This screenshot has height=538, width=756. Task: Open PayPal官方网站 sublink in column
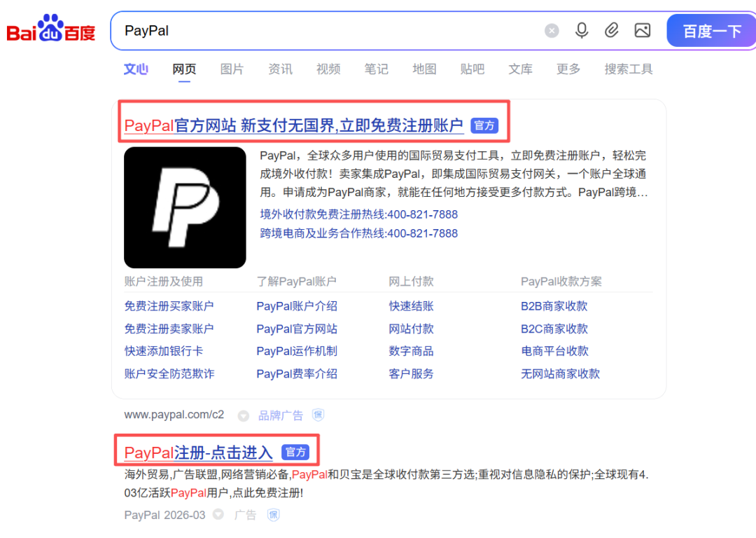(x=297, y=329)
